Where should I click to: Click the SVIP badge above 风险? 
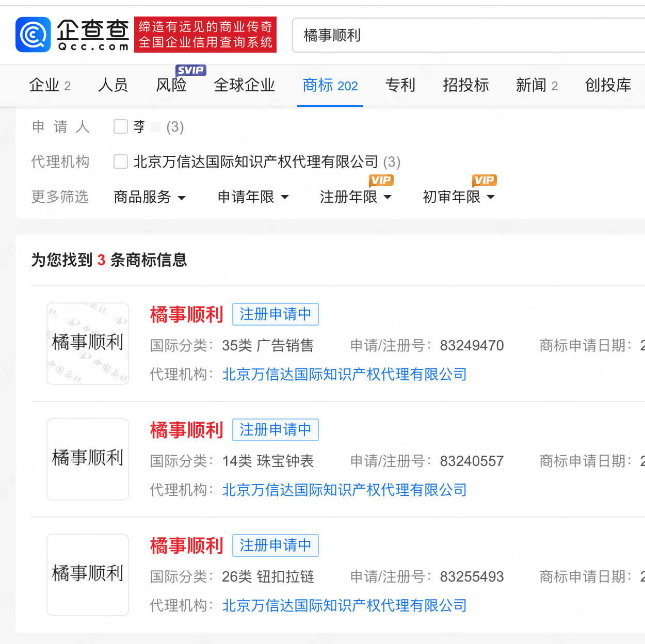(190, 70)
